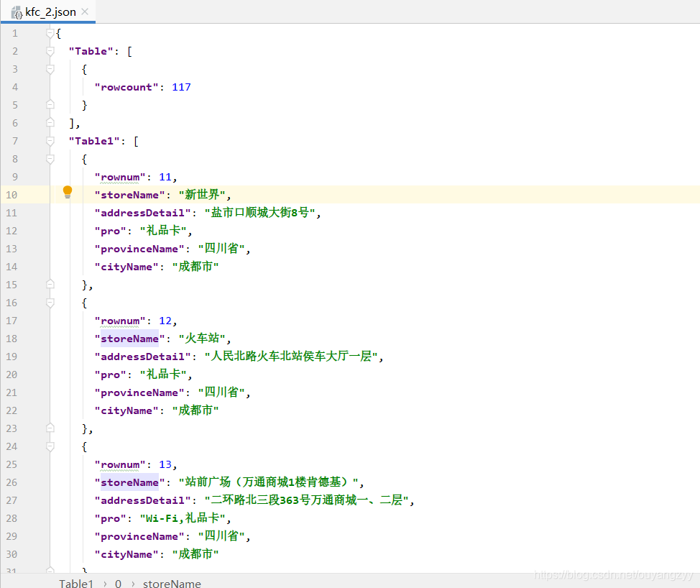
Task: Collapse the object fold on line 8
Action: (50, 159)
